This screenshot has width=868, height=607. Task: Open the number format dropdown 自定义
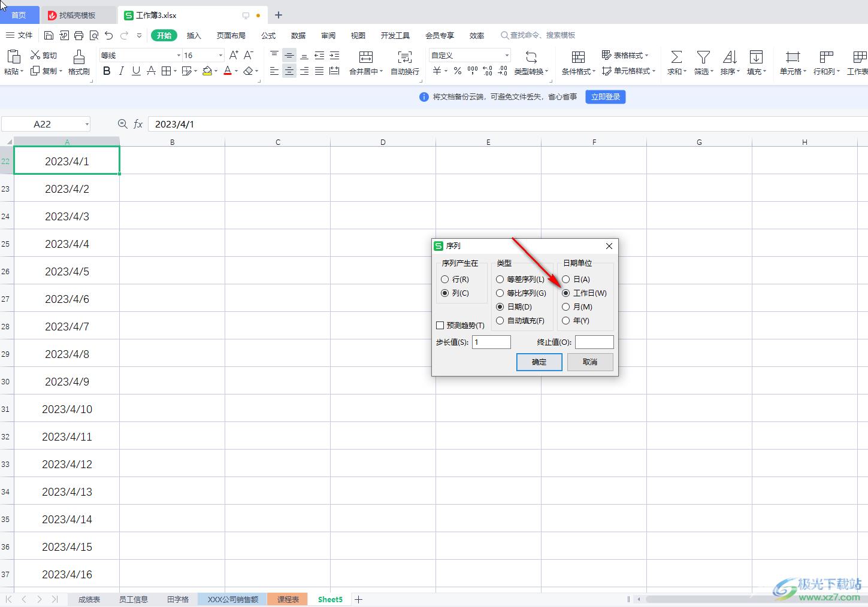tap(507, 55)
